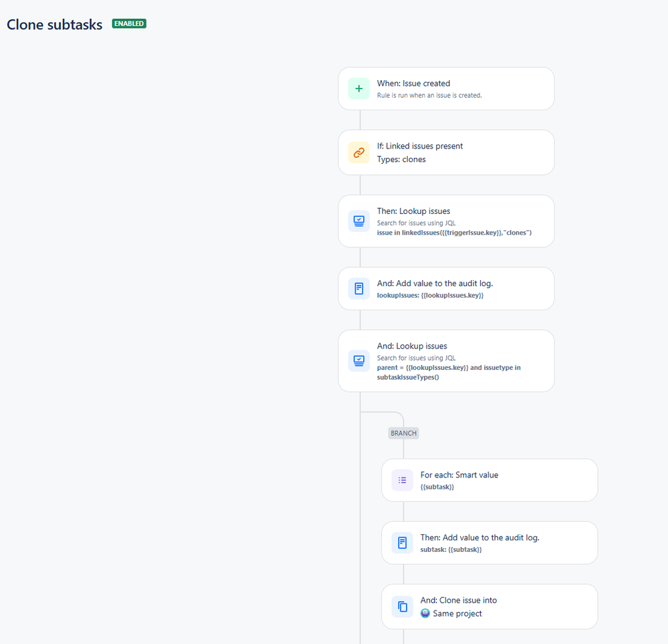668x644 pixels.
Task: Click the second Lookup issues monitor icon
Action: coord(358,361)
